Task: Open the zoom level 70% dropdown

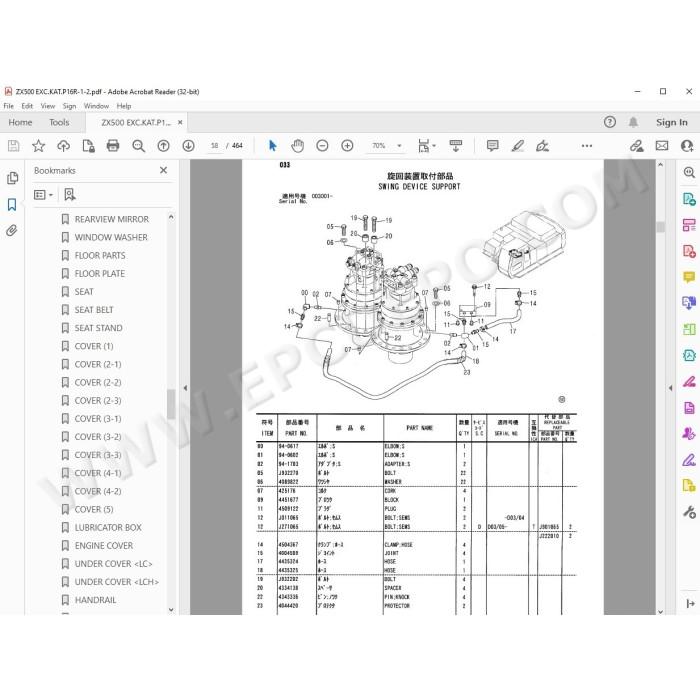Action: (399, 146)
